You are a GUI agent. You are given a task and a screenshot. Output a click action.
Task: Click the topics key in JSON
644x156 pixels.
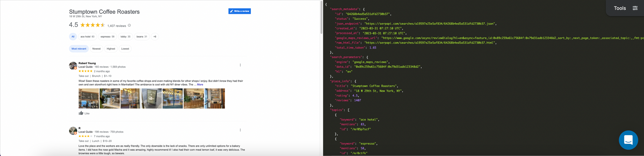[x=337, y=110]
